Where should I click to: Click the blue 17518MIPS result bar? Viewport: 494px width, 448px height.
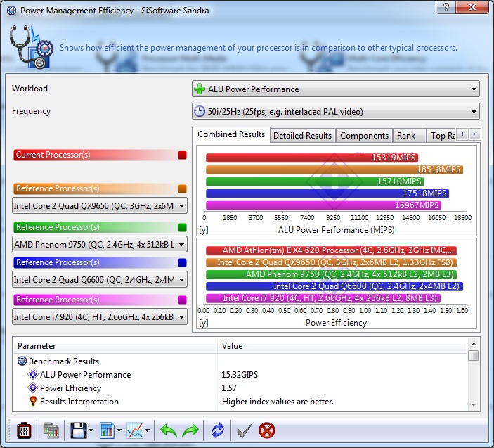click(x=327, y=193)
